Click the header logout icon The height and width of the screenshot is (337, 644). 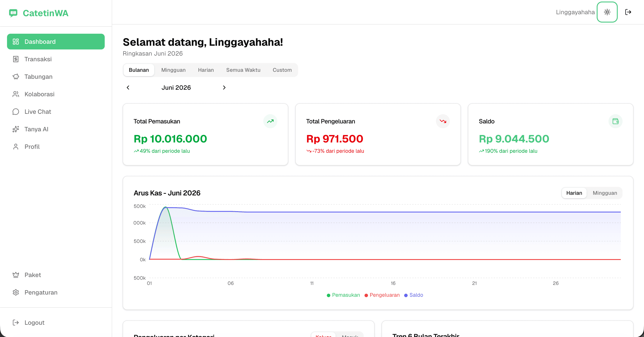click(x=628, y=12)
